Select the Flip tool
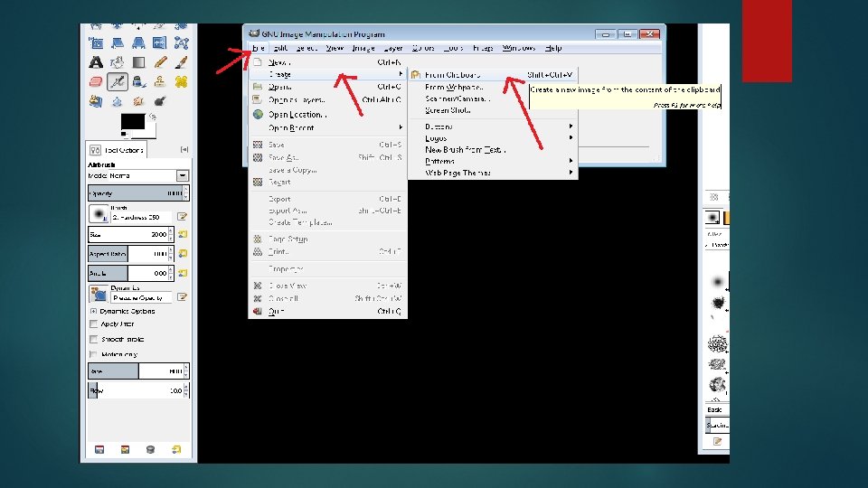The width and height of the screenshot is (868, 488). pyautogui.click(x=159, y=42)
